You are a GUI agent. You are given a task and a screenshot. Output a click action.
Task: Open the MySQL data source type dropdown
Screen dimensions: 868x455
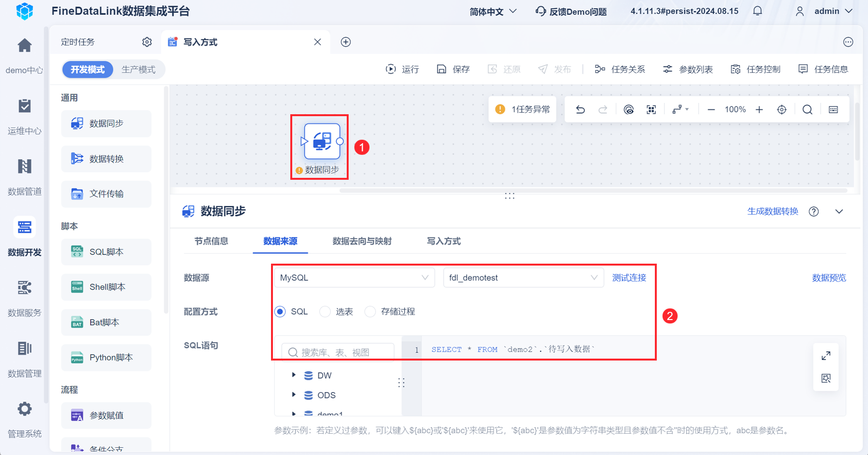point(355,278)
